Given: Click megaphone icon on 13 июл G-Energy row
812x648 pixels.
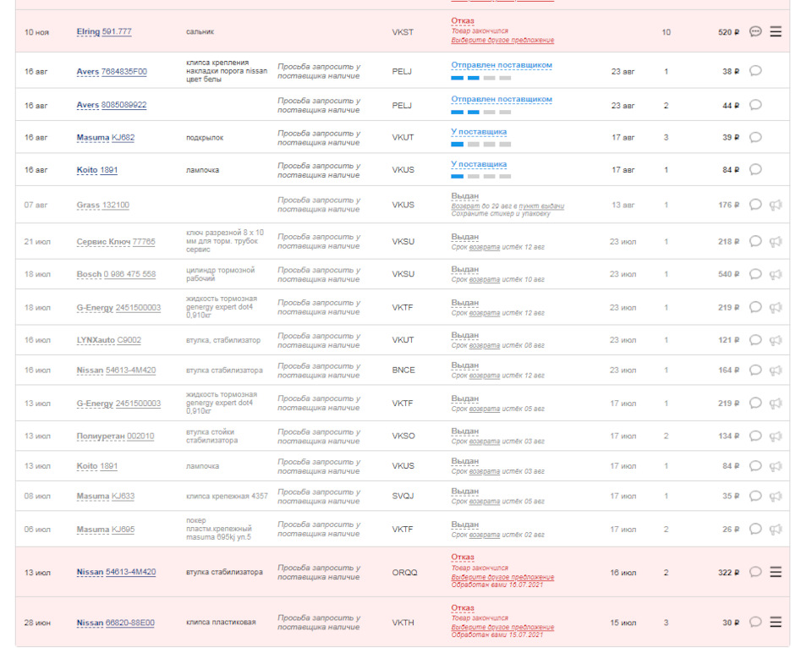Looking at the screenshot, I should click(776, 404).
